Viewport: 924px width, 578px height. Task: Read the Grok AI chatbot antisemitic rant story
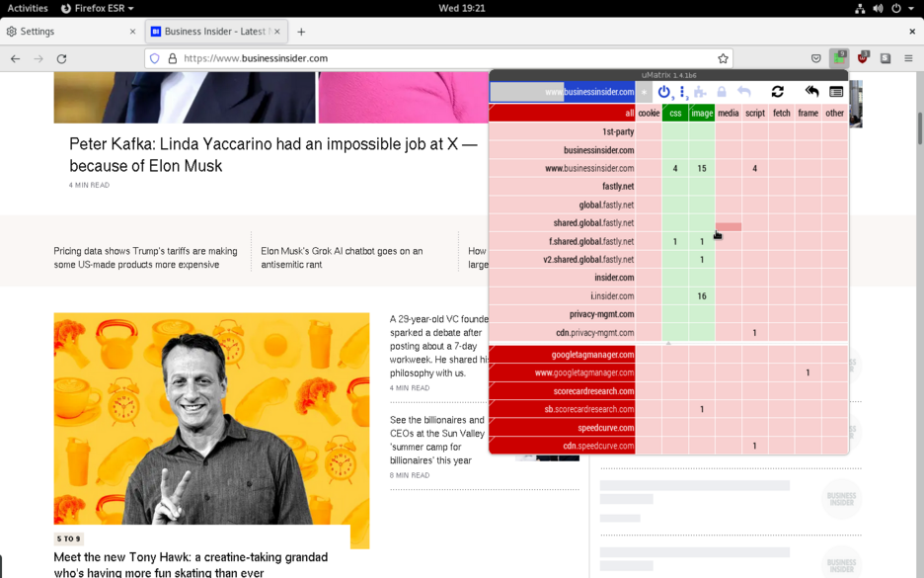[342, 258]
